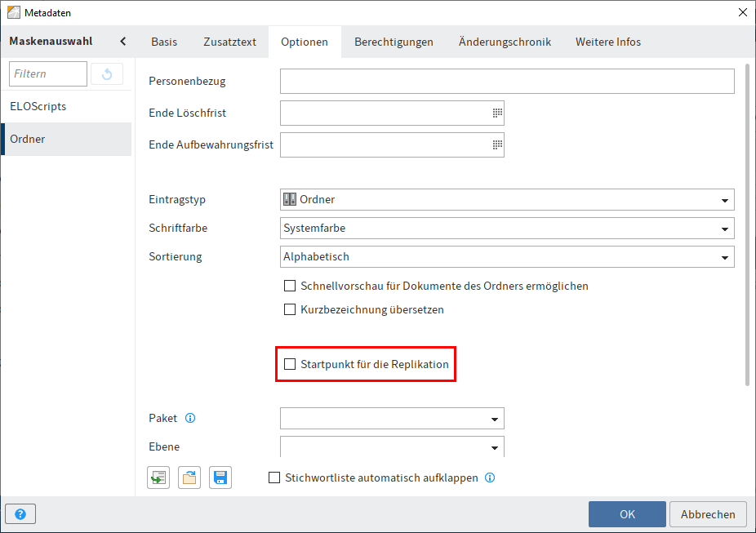756x533 pixels.
Task: Tick Startpunkt für die Replikation checkbox
Action: (x=290, y=364)
